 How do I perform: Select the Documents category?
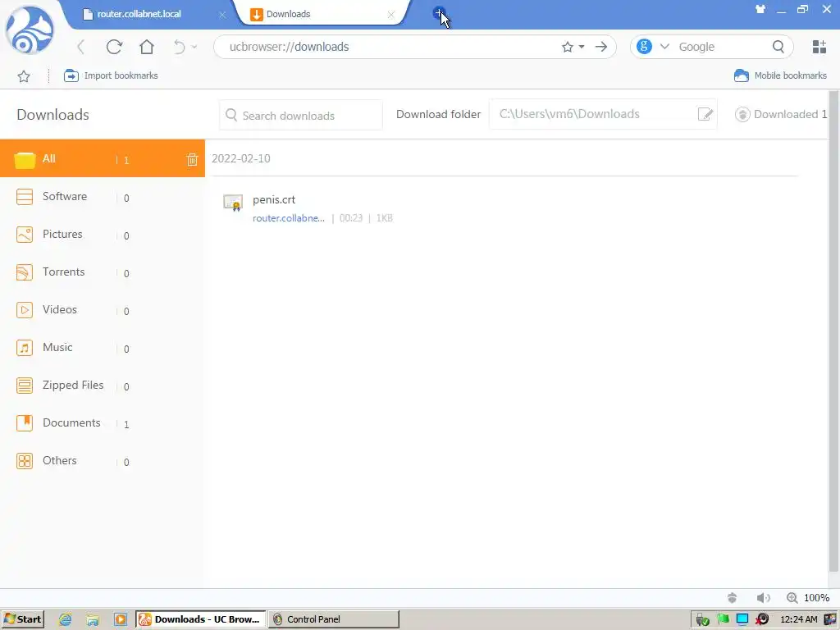pyautogui.click(x=103, y=423)
